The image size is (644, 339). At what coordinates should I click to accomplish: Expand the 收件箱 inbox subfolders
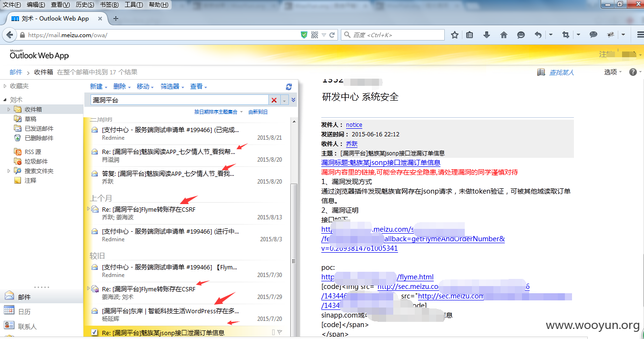(x=9, y=109)
